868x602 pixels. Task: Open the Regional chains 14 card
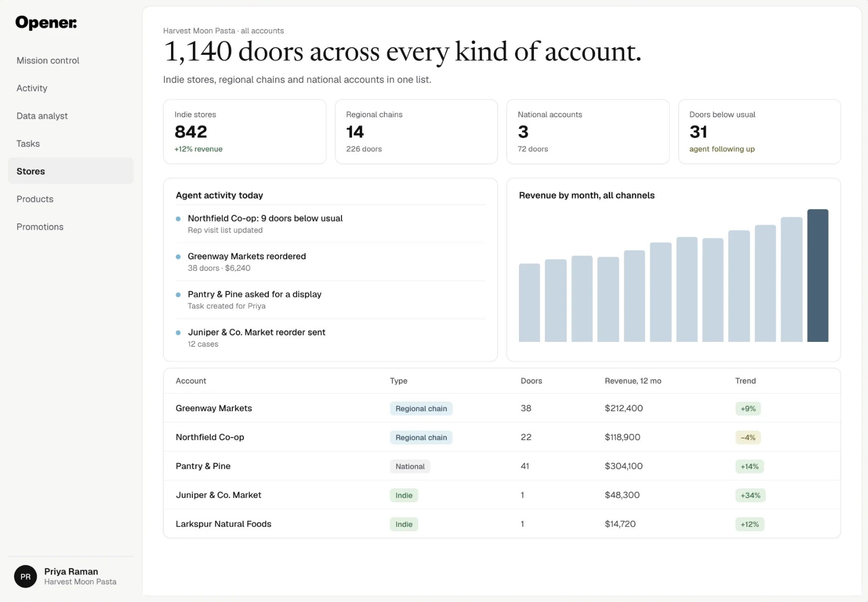coord(416,132)
